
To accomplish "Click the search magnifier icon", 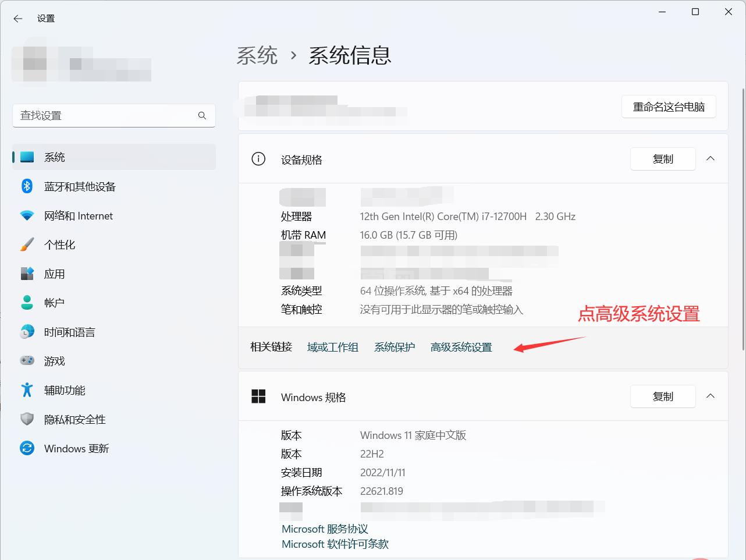I will pyautogui.click(x=202, y=116).
